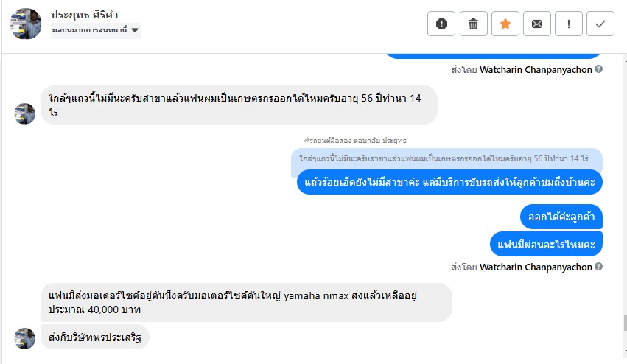Click the avatar beside the ส่งกับริษัทพรประเสริฐ message
Image resolution: width=627 pixels, height=364 pixels.
(x=25, y=339)
